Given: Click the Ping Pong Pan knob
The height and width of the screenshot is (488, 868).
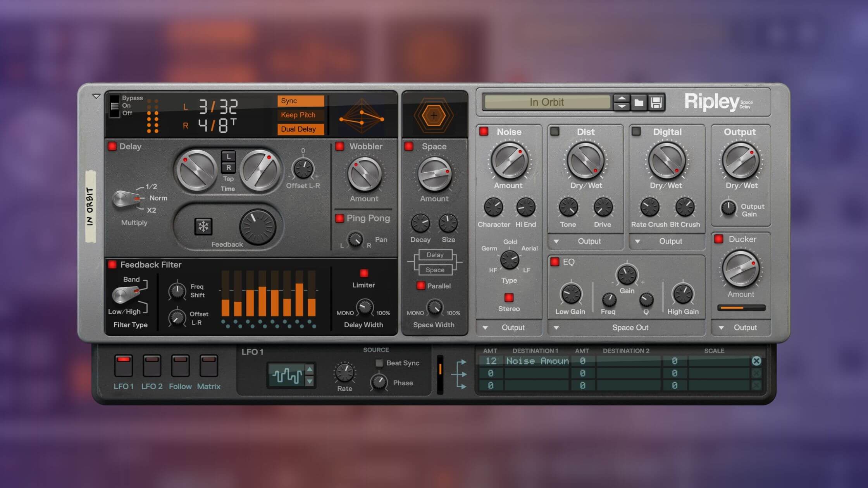Looking at the screenshot, I should [x=355, y=240].
